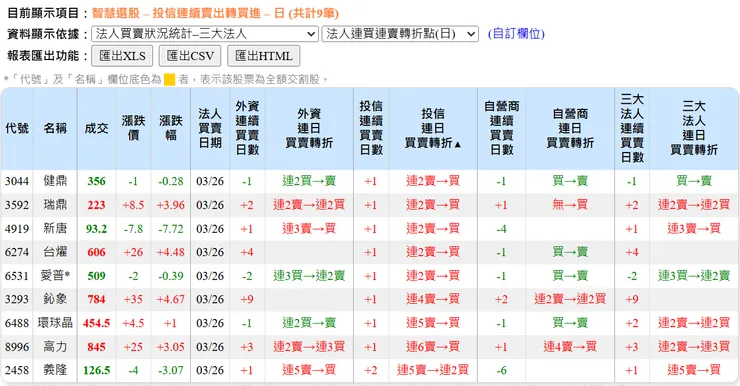Open stock code 8996
Screen dimensions: 740x386
click(x=17, y=347)
